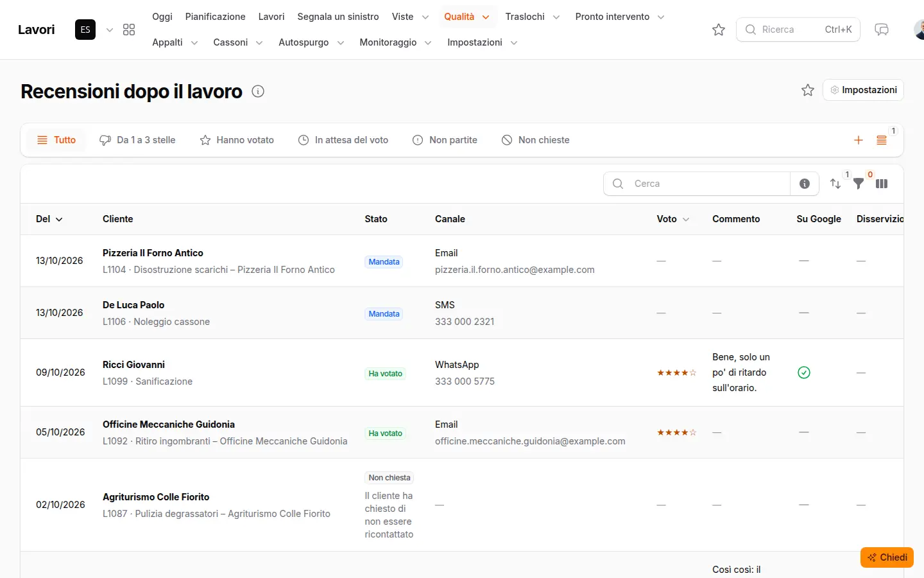Click the magnifier icon in Cerca field
Image resolution: width=924 pixels, height=578 pixels.
pos(618,184)
